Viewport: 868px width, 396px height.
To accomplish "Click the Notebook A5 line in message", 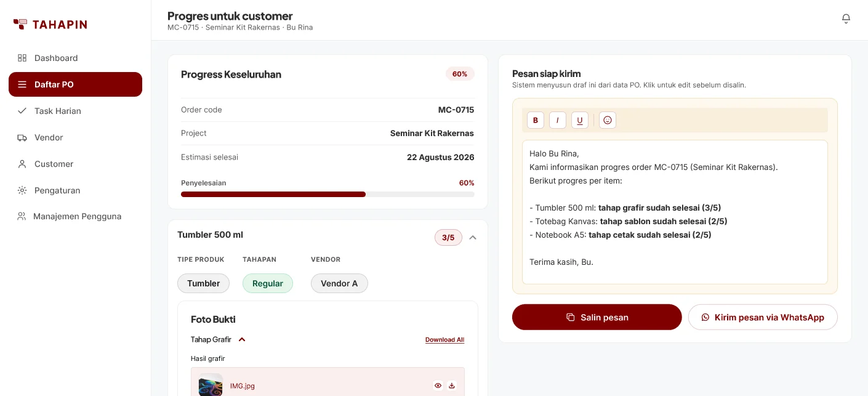I will click(621, 235).
